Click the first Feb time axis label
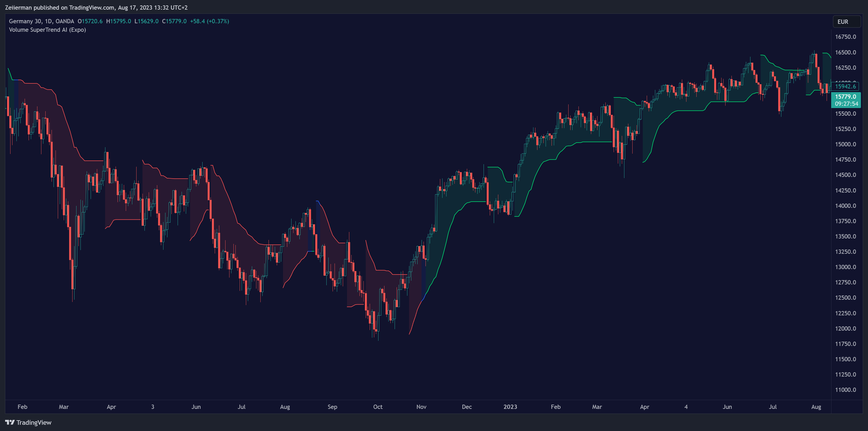Screen dimensions: 868x431 tap(23, 407)
